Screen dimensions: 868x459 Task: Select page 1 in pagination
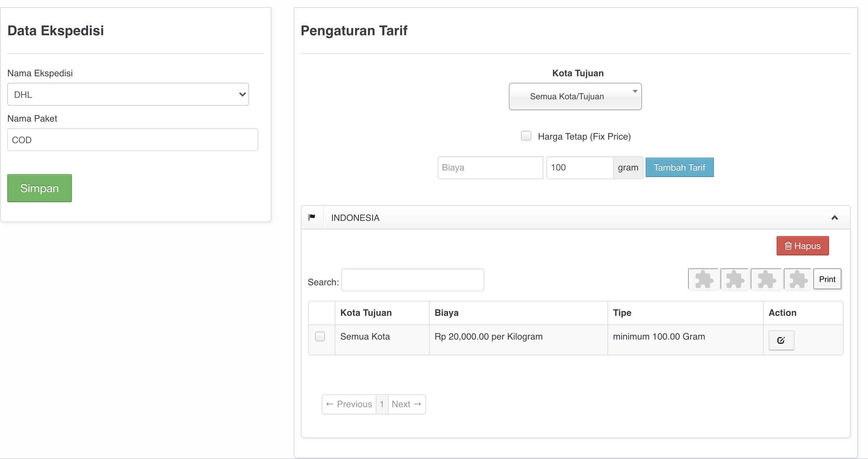[x=382, y=404]
